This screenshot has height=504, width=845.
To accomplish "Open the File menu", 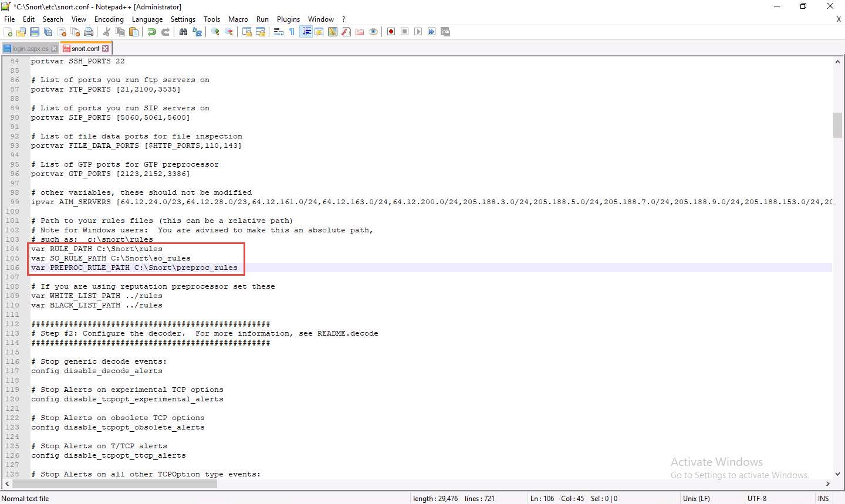I will 9,19.
